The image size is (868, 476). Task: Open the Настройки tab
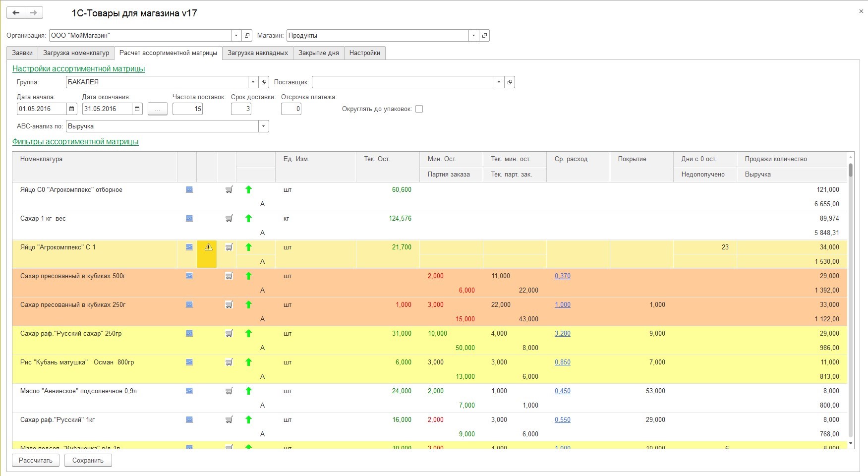[365, 53]
